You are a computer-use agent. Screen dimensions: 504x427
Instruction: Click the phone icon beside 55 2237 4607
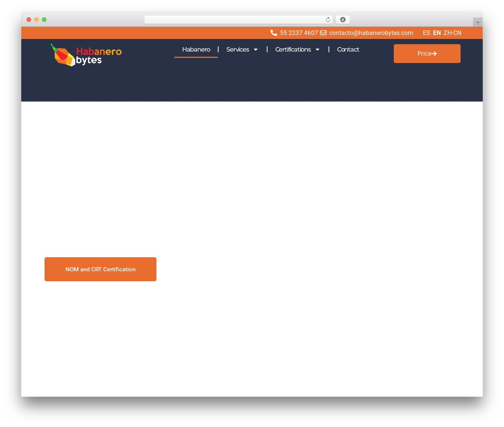[274, 33]
